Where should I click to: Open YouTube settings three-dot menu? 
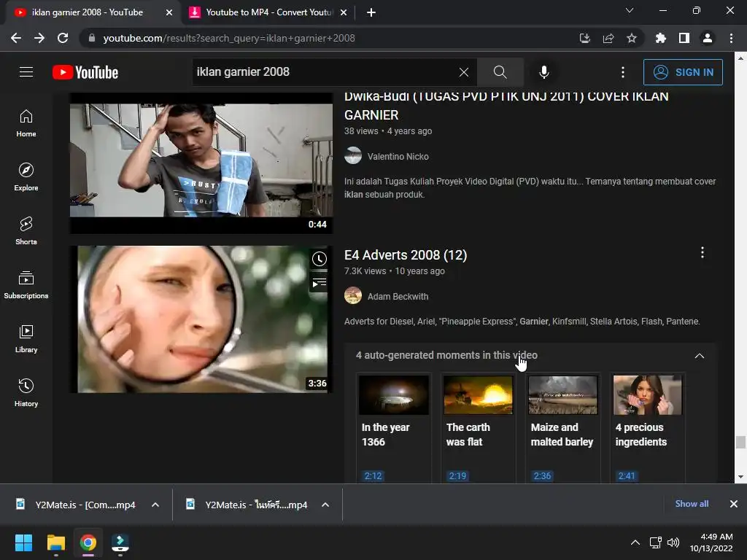click(x=623, y=72)
